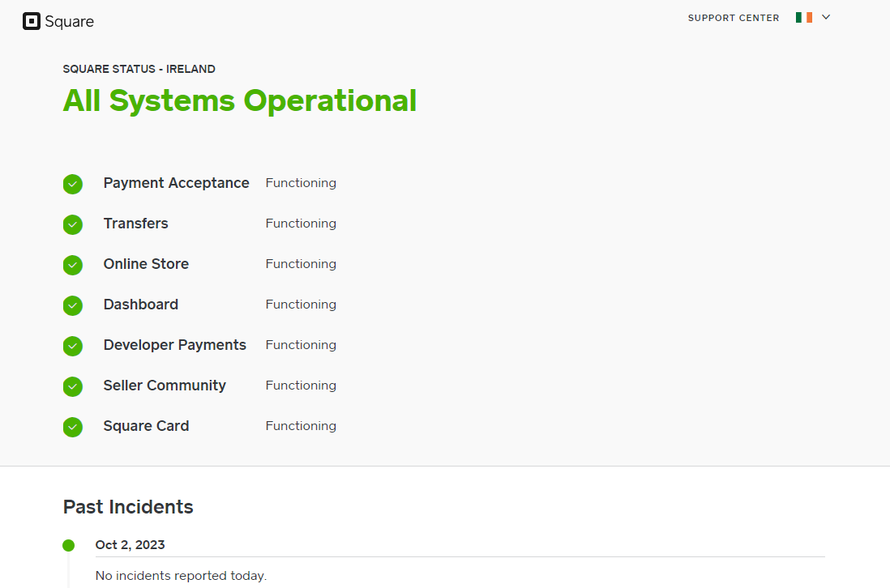
Task: Expand the country selector chevron
Action: 826,18
